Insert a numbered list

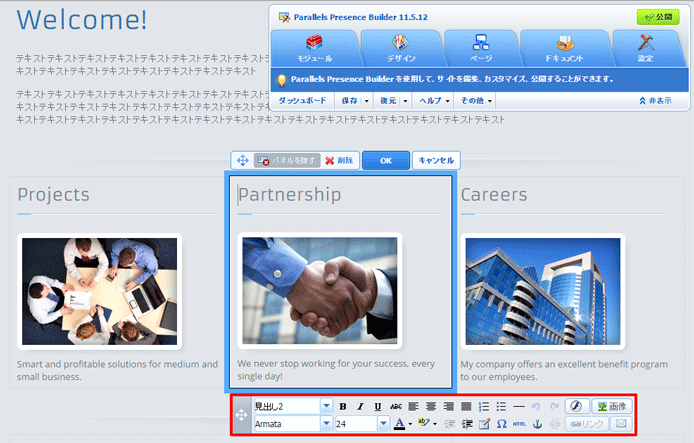pos(483,407)
